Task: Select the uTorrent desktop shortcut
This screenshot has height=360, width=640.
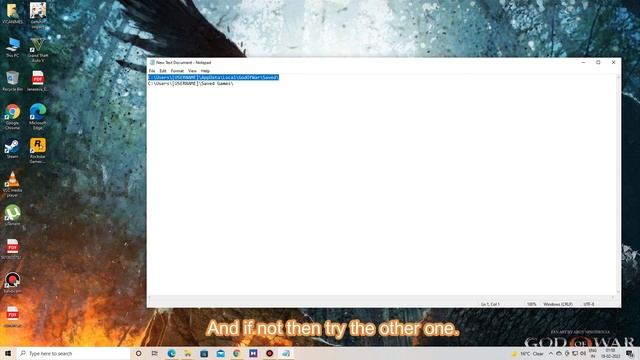Action: 12,215
